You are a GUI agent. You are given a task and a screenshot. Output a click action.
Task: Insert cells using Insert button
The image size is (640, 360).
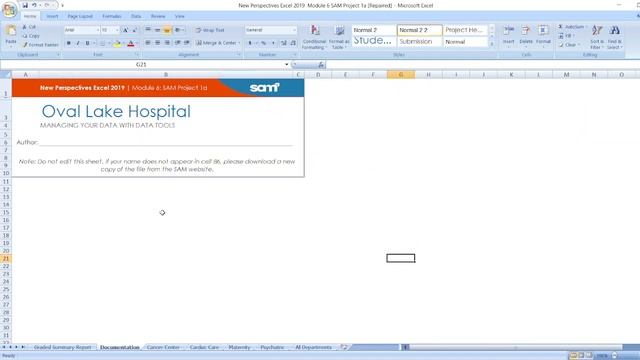pos(509,36)
